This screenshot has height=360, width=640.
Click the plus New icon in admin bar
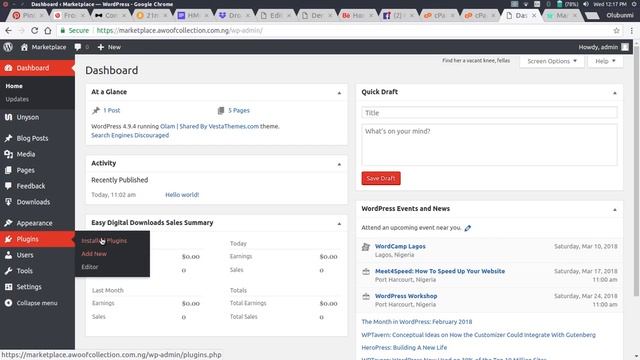click(x=100, y=47)
